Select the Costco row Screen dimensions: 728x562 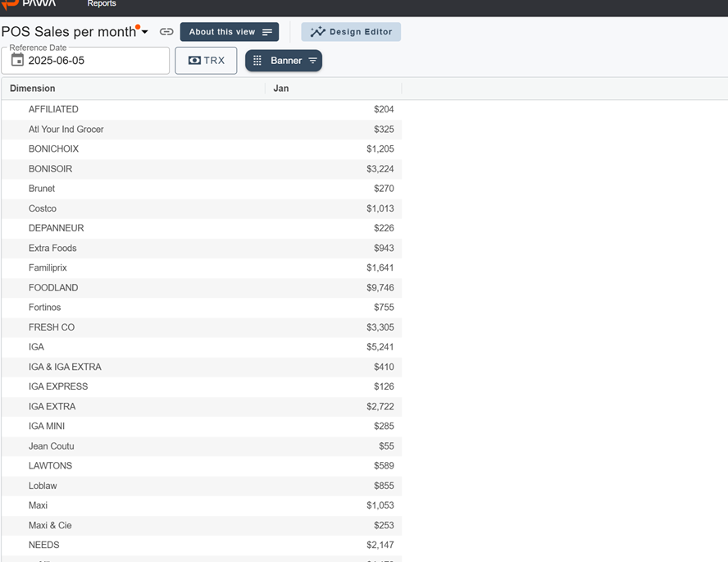(x=202, y=208)
